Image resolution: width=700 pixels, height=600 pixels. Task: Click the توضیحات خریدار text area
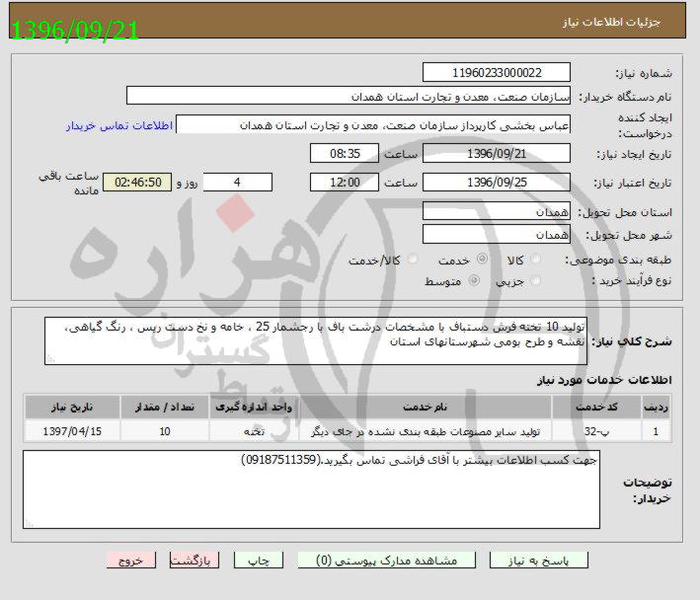point(311,489)
